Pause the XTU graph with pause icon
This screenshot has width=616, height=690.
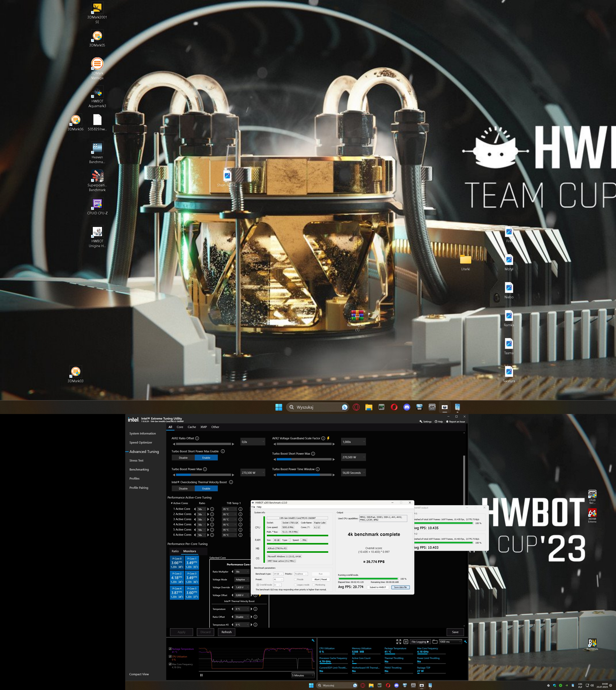201,675
